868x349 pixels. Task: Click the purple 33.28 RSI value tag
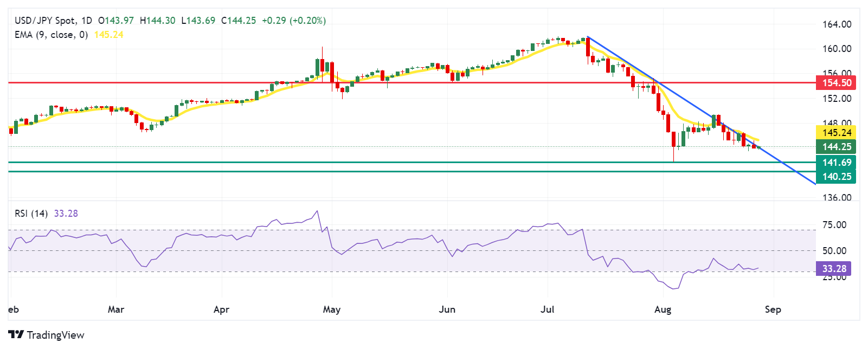833,269
